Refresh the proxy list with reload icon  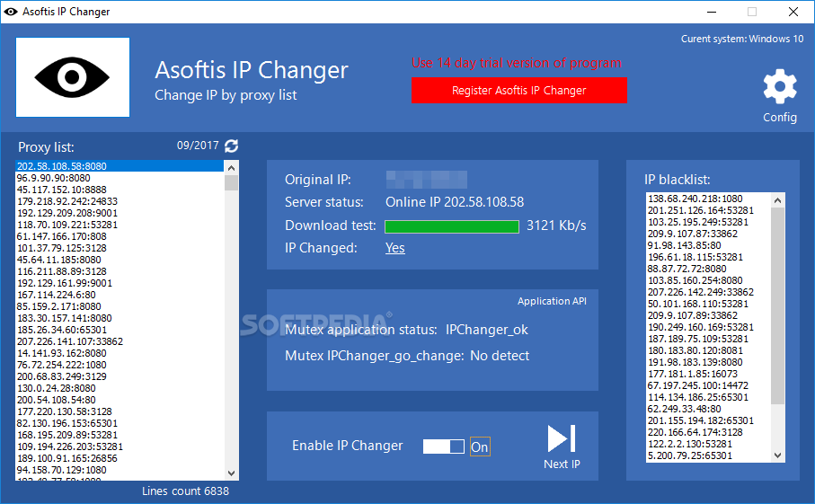coord(231,146)
